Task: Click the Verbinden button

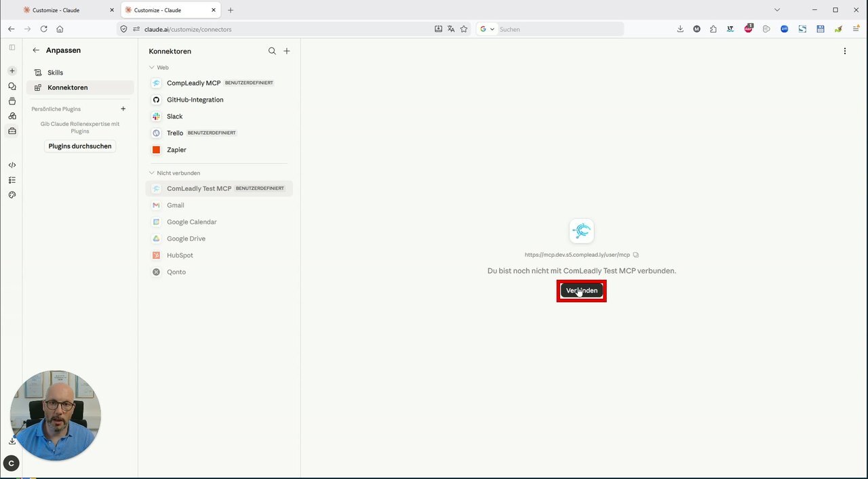Action: [582, 291]
